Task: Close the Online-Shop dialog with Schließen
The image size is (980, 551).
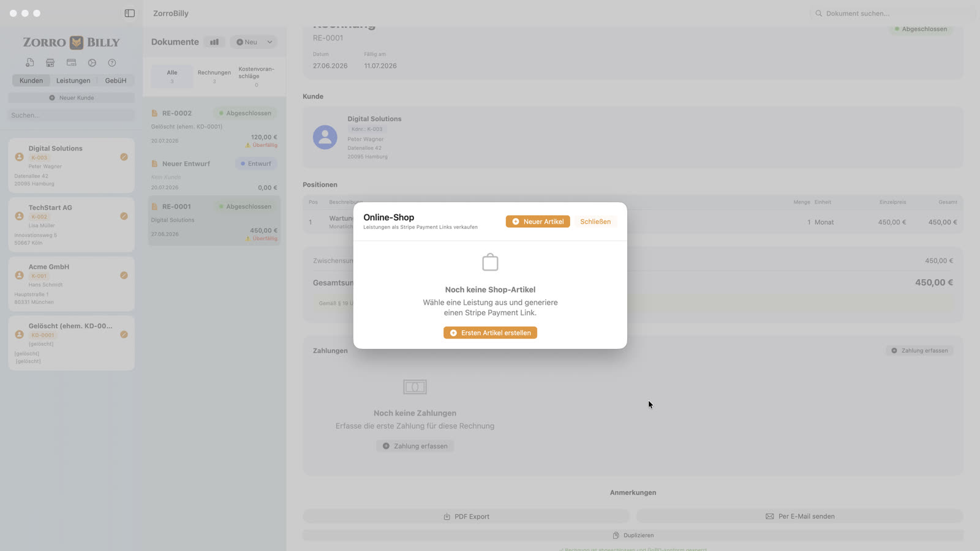Action: [x=595, y=222]
